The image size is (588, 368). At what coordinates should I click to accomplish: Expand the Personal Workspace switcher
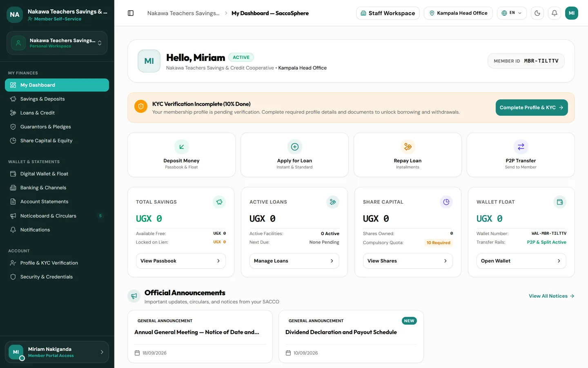(x=57, y=43)
